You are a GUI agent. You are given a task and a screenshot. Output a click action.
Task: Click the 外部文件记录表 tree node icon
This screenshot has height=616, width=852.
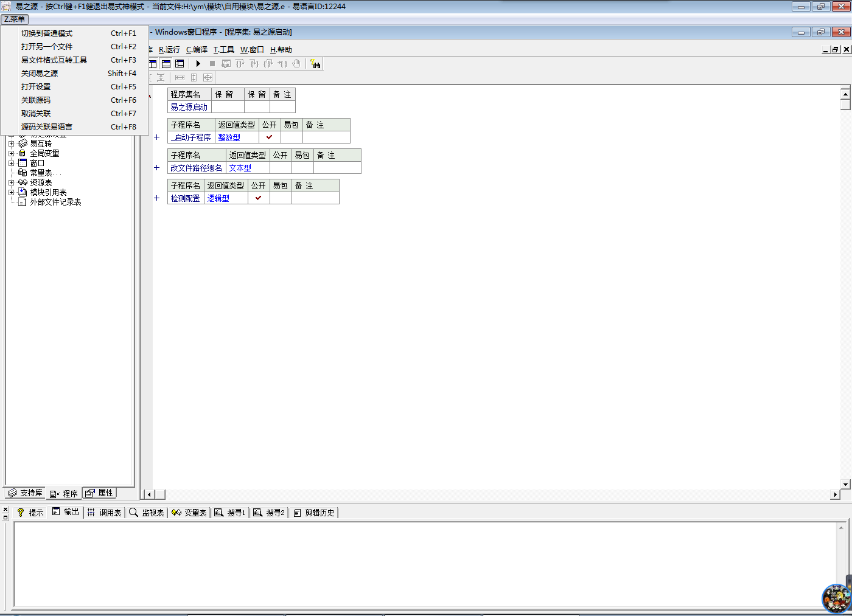[23, 202]
